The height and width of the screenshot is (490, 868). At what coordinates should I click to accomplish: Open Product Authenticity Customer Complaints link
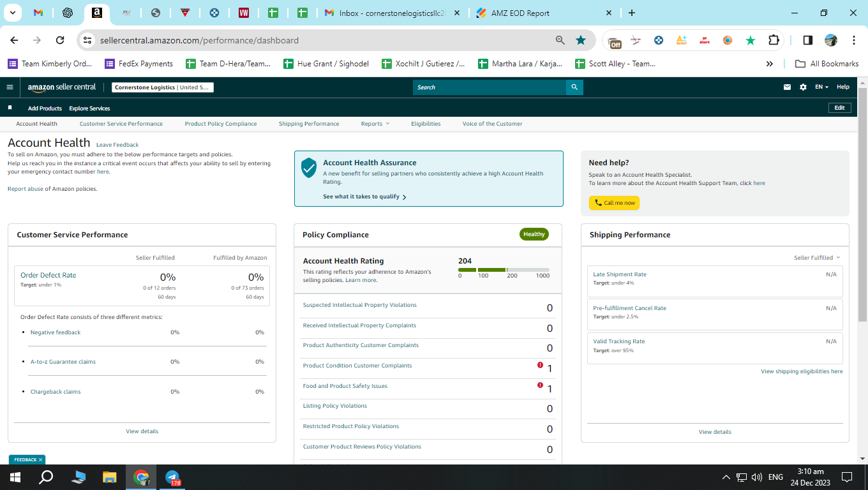361,345
